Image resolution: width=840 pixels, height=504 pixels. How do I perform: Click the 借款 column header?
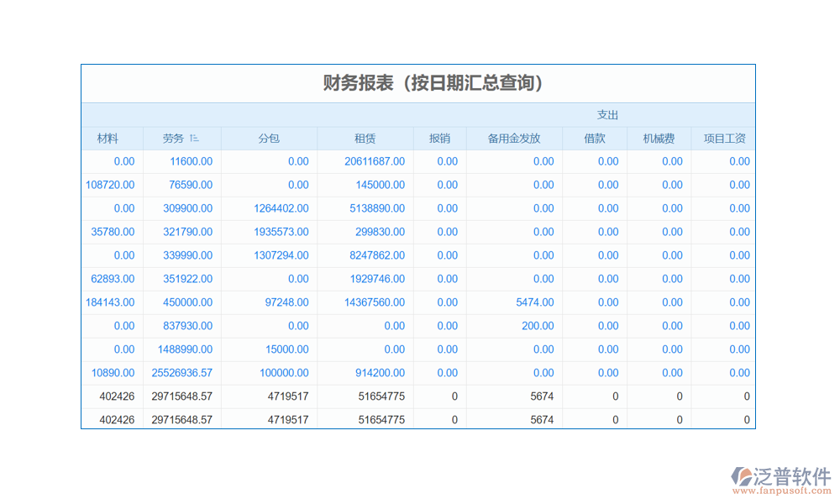tap(595, 139)
